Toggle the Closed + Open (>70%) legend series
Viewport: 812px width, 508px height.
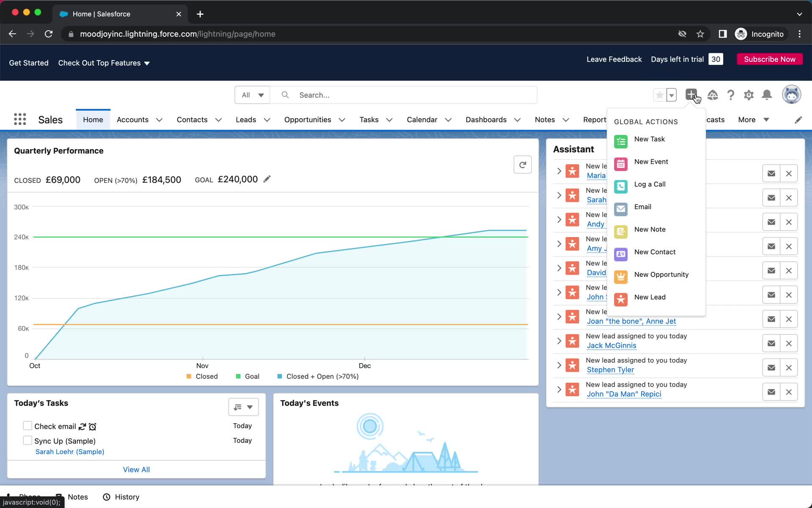tap(318, 376)
